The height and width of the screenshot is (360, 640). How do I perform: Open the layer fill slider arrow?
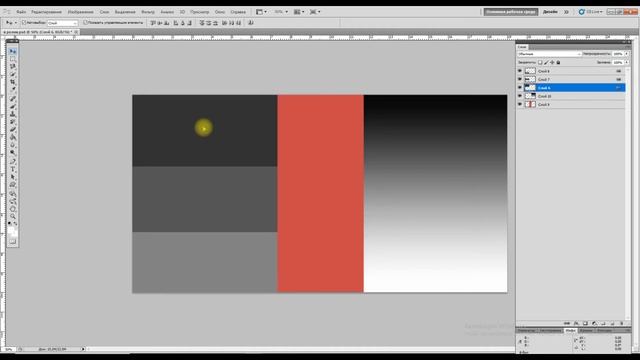pyautogui.click(x=627, y=62)
